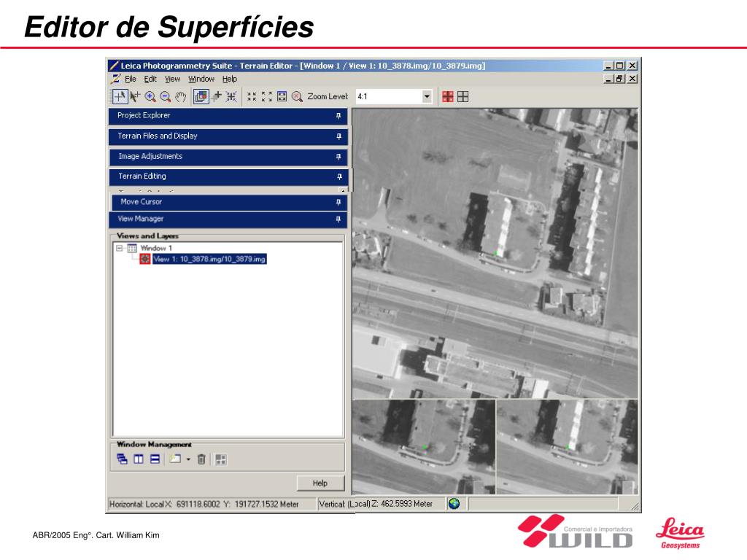This screenshot has width=747, height=560.
Task: Click the gray multi-pane layout icon
Action: (x=221, y=459)
